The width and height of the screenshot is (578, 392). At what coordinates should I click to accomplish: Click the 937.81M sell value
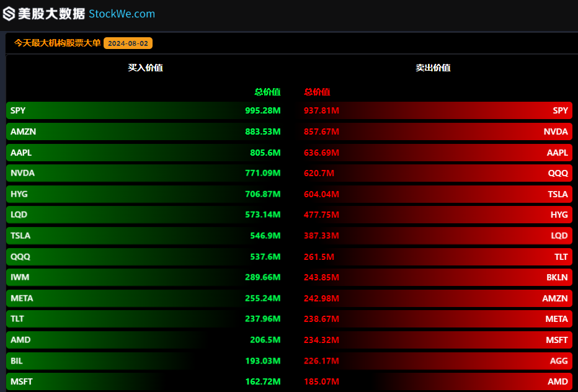tap(321, 110)
